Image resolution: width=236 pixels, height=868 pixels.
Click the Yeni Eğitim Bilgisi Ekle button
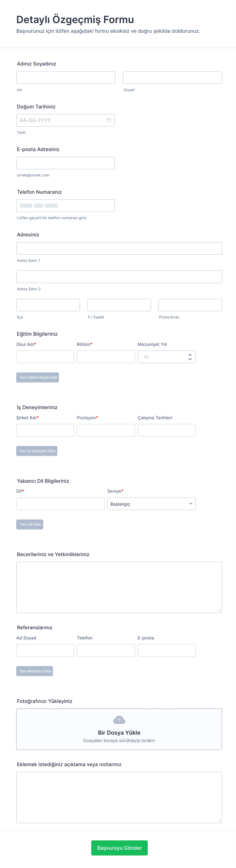pyautogui.click(x=38, y=377)
